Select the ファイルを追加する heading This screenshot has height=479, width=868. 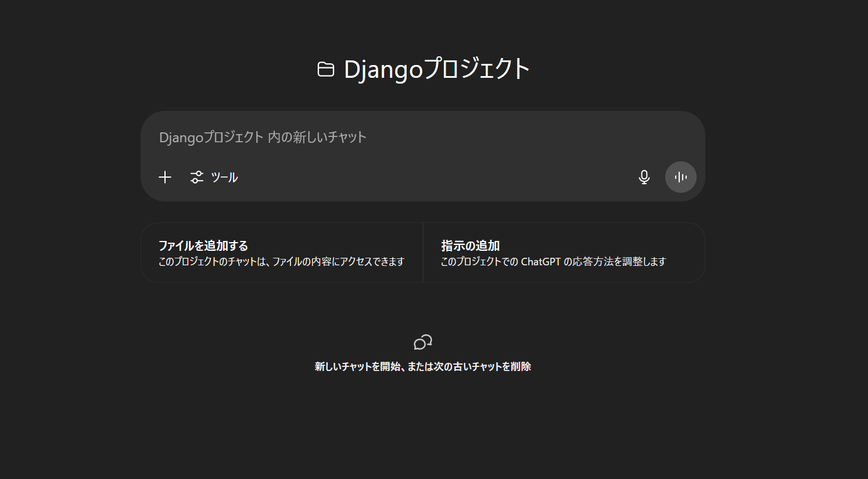coord(203,246)
